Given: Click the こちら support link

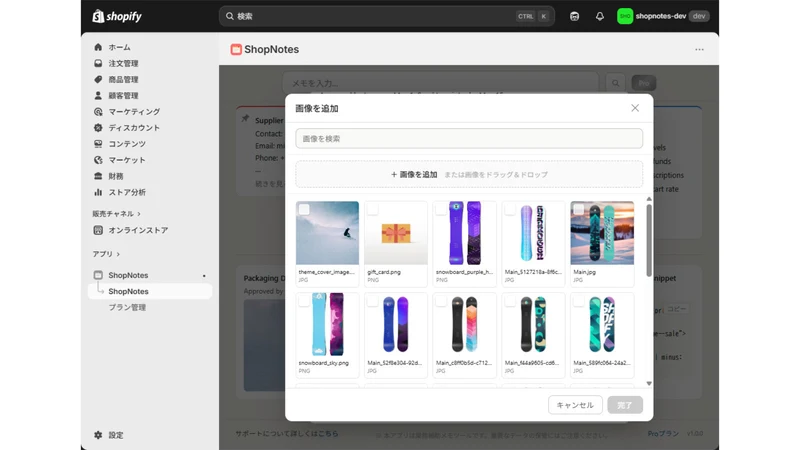Looking at the screenshot, I should coord(328,434).
